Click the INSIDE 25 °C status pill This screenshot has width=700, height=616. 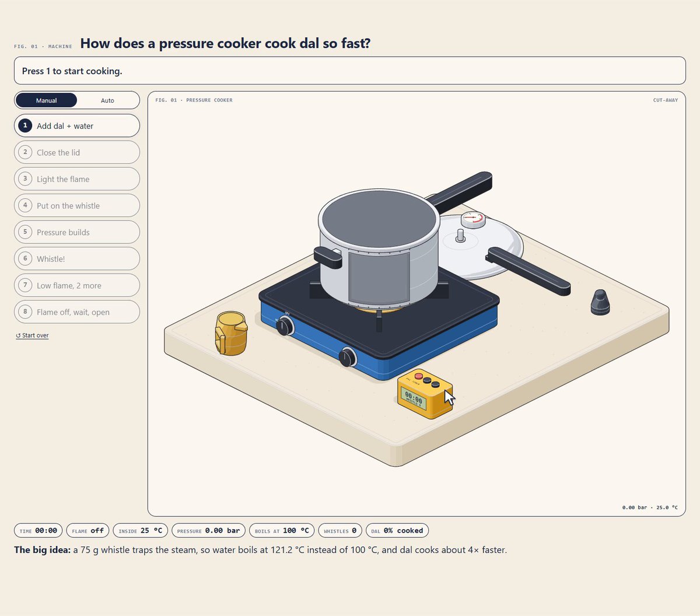coord(141,531)
